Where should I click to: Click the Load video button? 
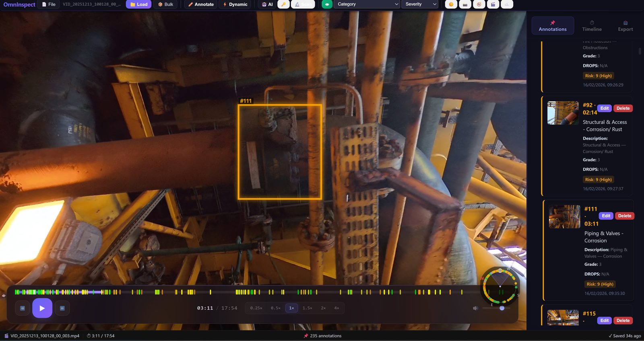(138, 4)
